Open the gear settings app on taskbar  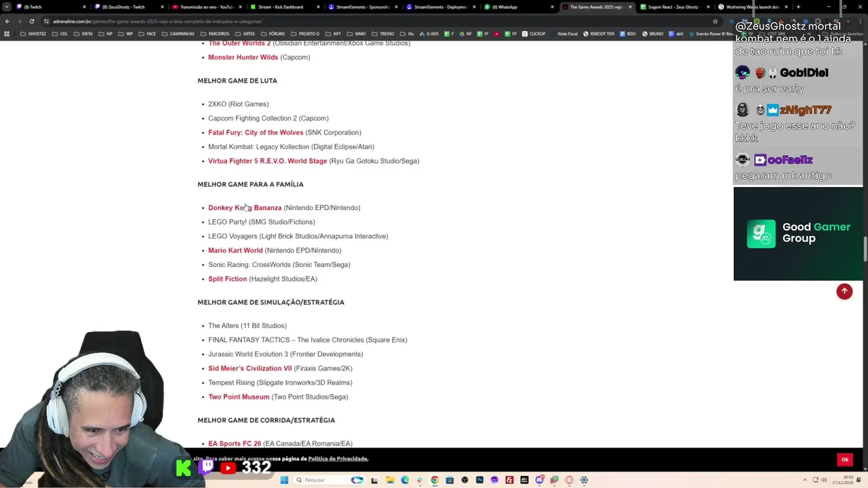(x=584, y=480)
